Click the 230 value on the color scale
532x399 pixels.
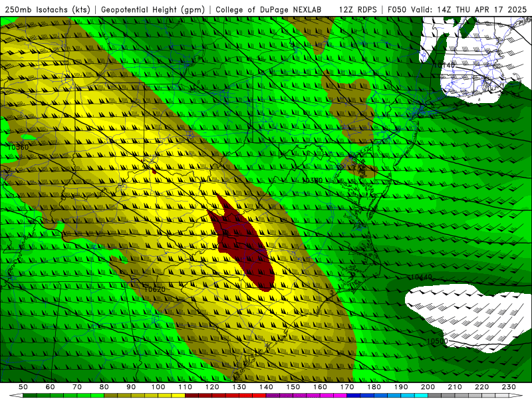tap(509, 387)
